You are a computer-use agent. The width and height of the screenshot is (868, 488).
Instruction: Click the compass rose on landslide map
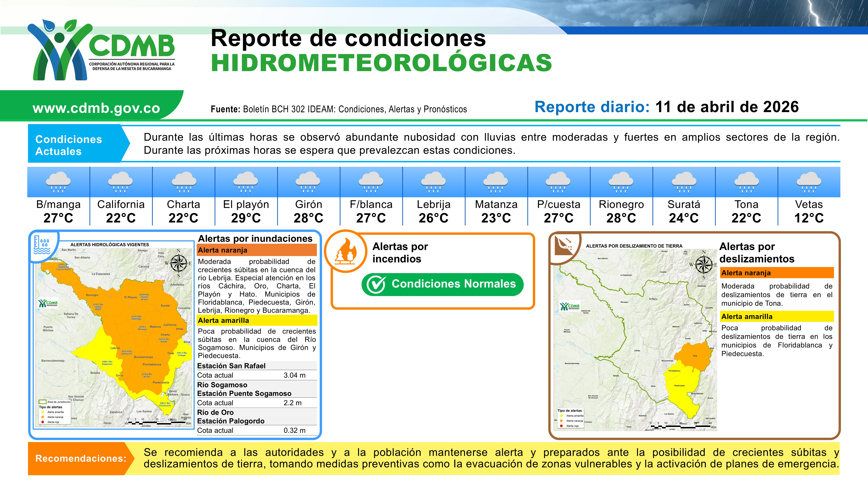click(x=703, y=264)
